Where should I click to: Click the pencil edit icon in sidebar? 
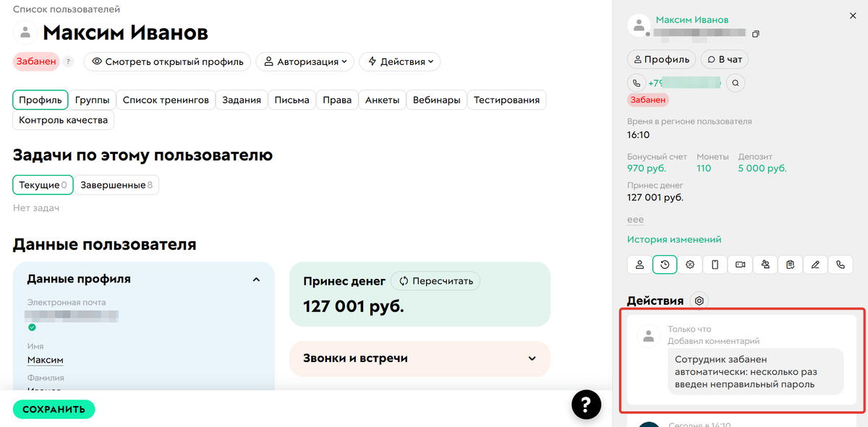[815, 264]
